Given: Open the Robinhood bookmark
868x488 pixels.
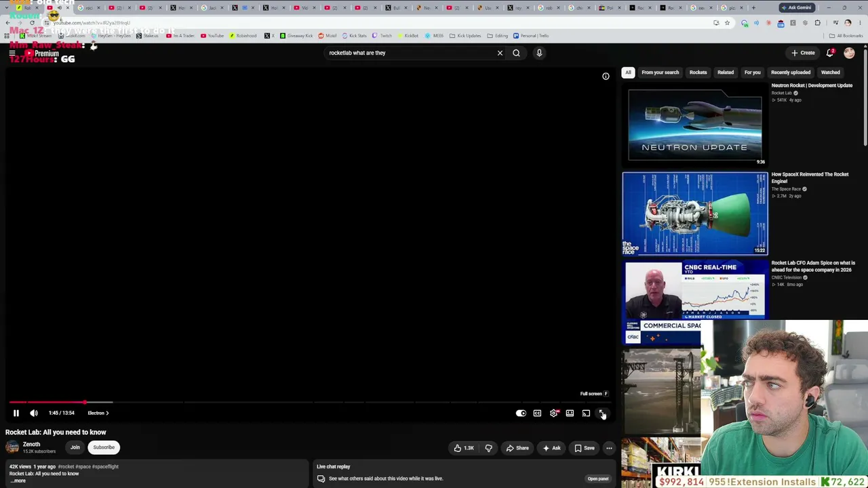Looking at the screenshot, I should (x=242, y=36).
